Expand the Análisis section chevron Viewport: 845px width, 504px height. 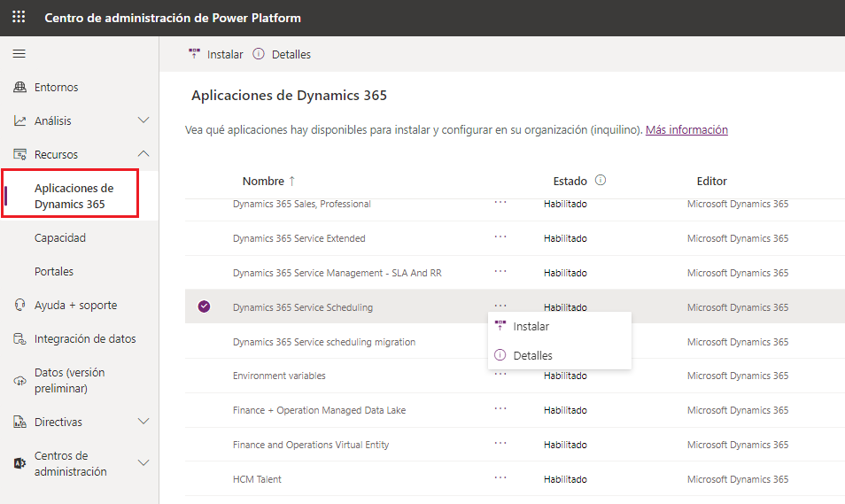(143, 120)
